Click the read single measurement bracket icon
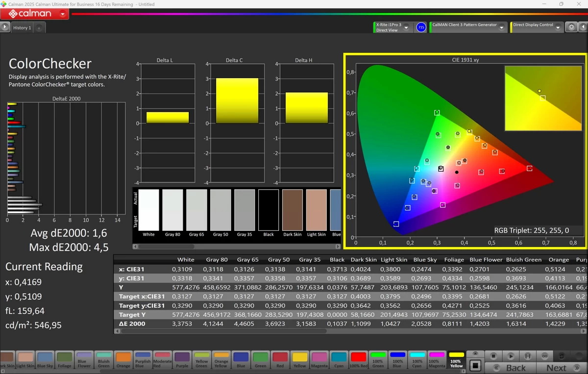The image size is (588, 374). [x=527, y=356]
